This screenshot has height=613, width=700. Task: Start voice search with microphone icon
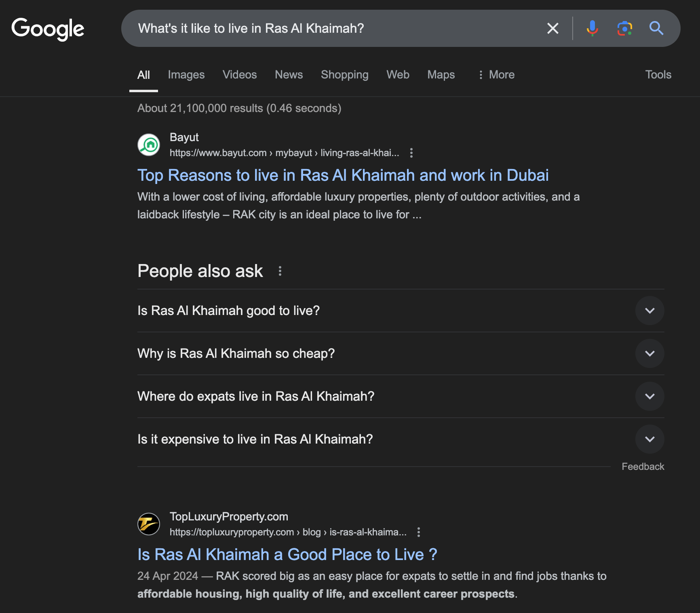tap(592, 28)
